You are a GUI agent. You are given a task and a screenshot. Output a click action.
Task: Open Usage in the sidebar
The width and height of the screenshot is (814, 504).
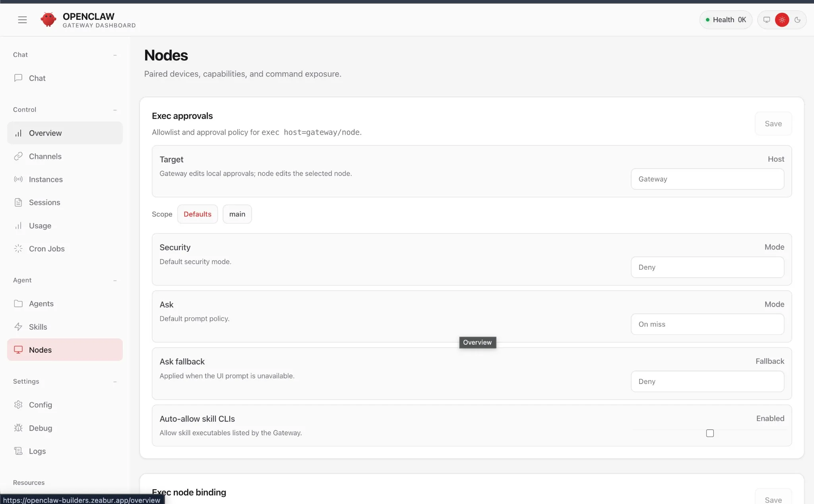tap(65, 226)
